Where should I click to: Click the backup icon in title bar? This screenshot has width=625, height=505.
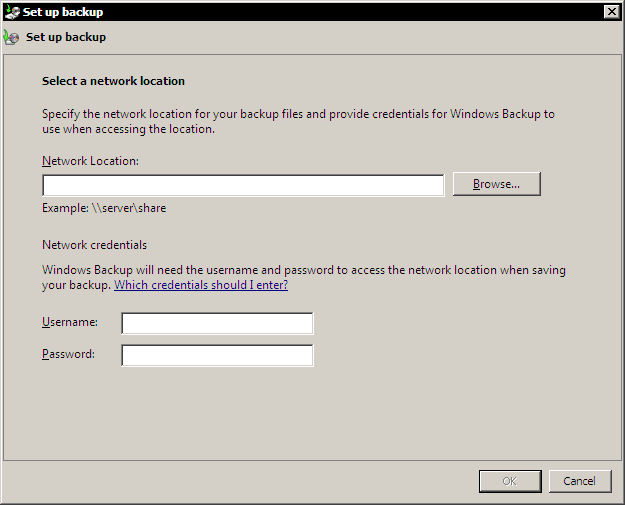tap(12, 12)
